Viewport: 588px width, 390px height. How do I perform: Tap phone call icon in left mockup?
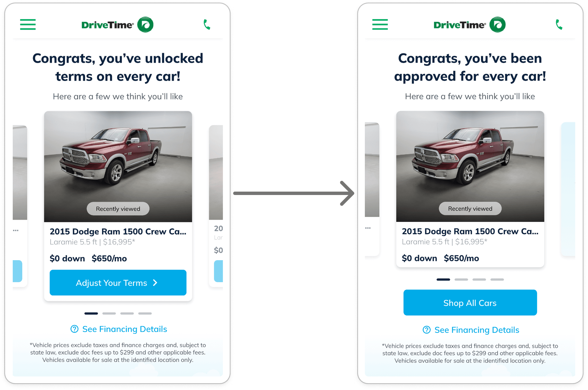coord(207,25)
